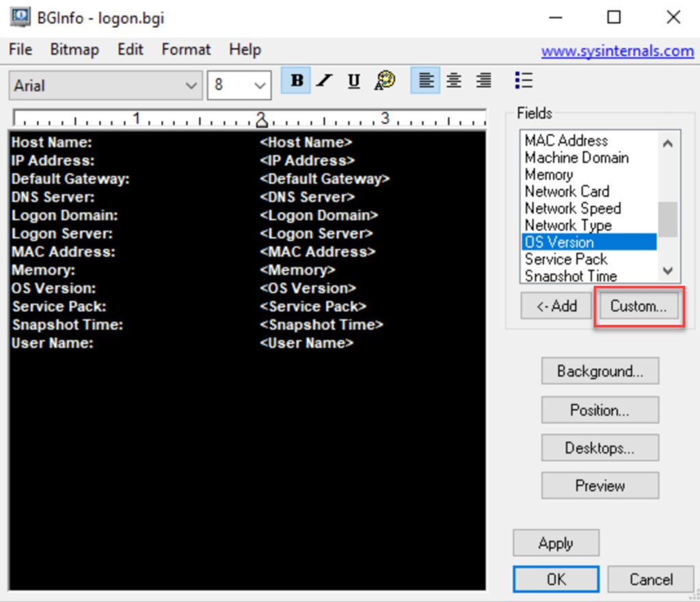
Task: Open the Format menu
Action: pyautogui.click(x=186, y=50)
